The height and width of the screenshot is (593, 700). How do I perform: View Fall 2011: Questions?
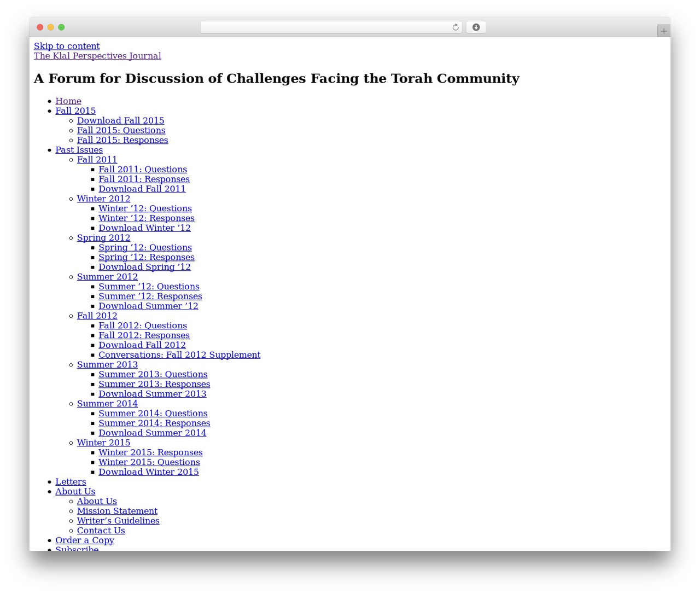pos(143,170)
